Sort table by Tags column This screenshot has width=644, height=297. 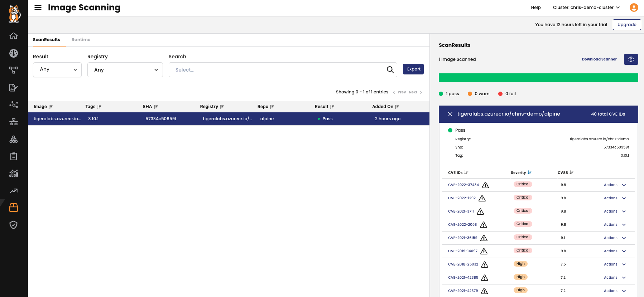99,107
